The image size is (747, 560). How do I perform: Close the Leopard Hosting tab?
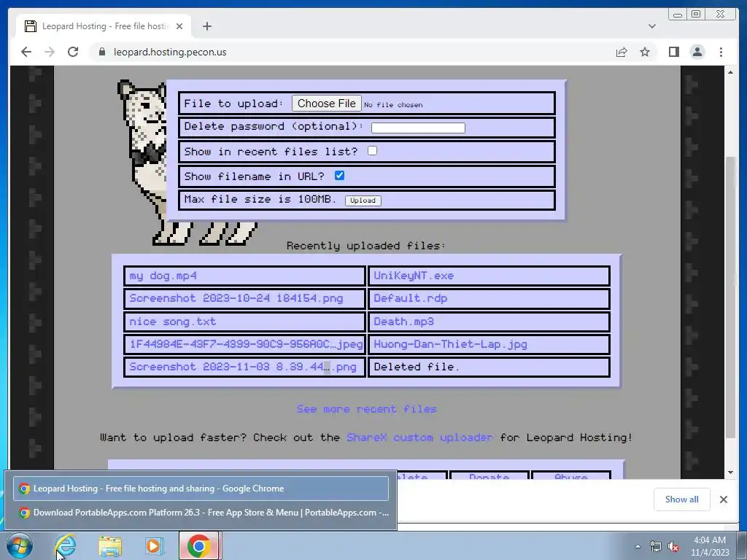click(x=179, y=26)
